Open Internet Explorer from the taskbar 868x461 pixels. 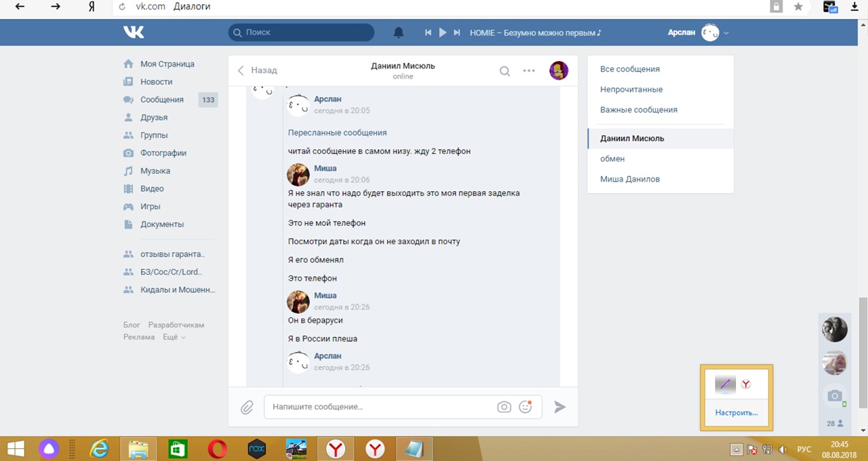(100, 449)
